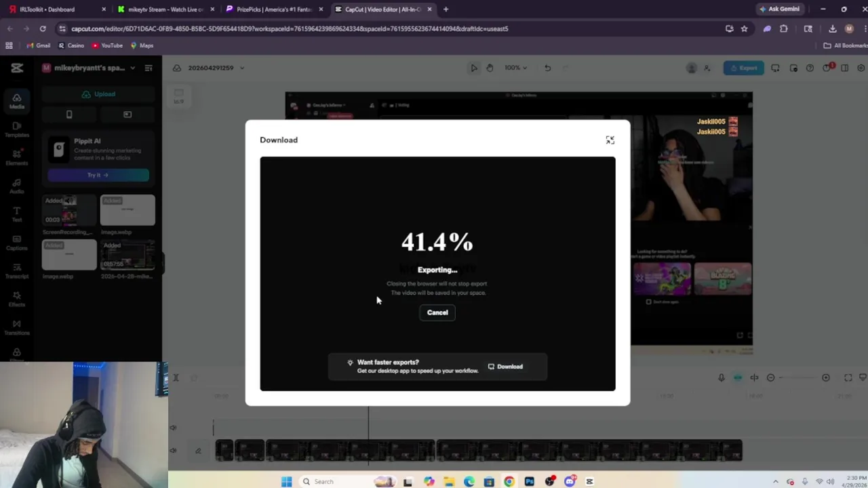This screenshot has width=868, height=488.
Task: Click the Upload button
Action: (98, 94)
